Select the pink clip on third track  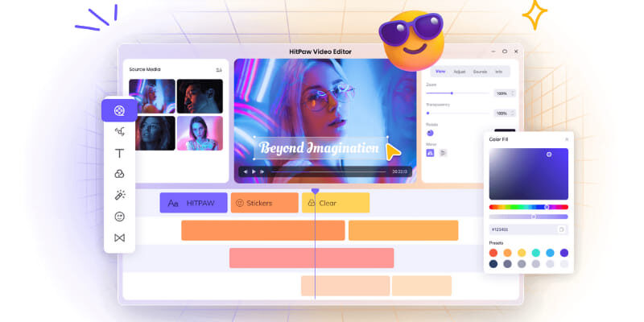(x=312, y=258)
